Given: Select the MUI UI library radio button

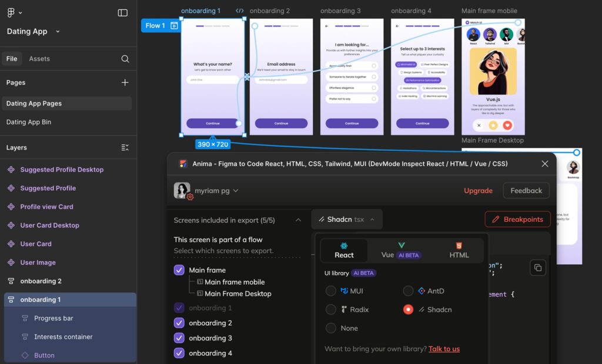Looking at the screenshot, I should (330, 291).
